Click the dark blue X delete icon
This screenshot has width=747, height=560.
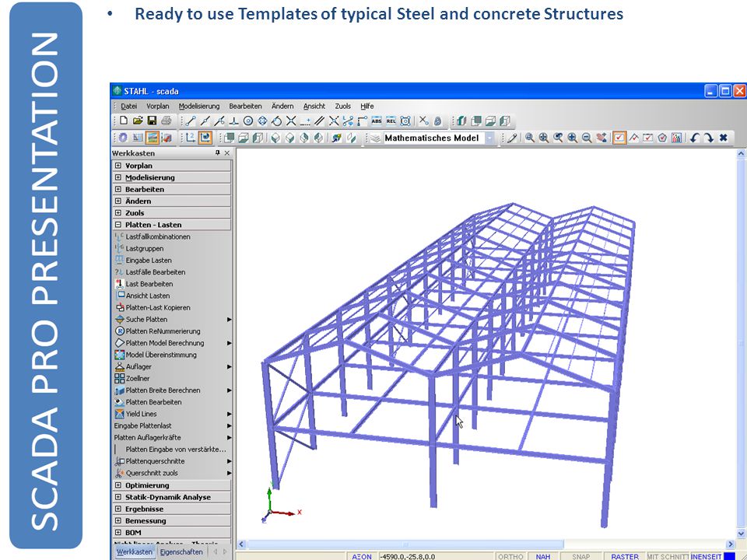click(x=723, y=138)
